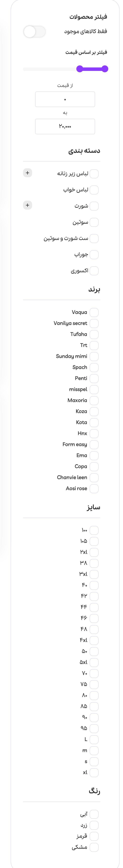Filter by the Sunday mimi brand

coord(94,357)
